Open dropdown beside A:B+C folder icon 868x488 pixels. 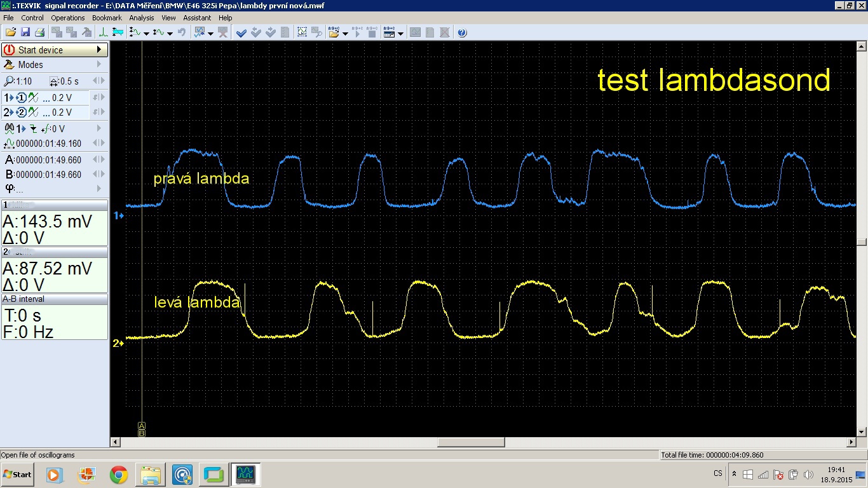point(345,33)
